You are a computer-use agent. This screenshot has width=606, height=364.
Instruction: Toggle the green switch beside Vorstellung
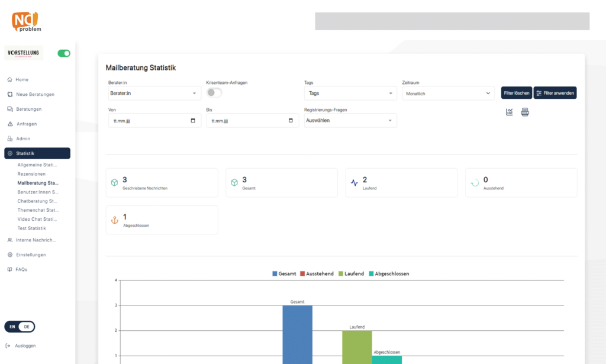point(64,53)
